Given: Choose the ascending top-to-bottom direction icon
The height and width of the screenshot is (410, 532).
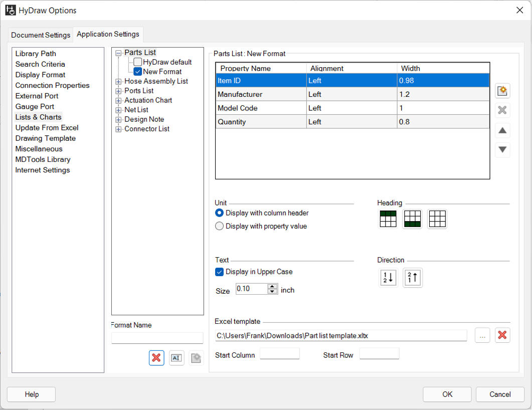Looking at the screenshot, I should coord(389,278).
